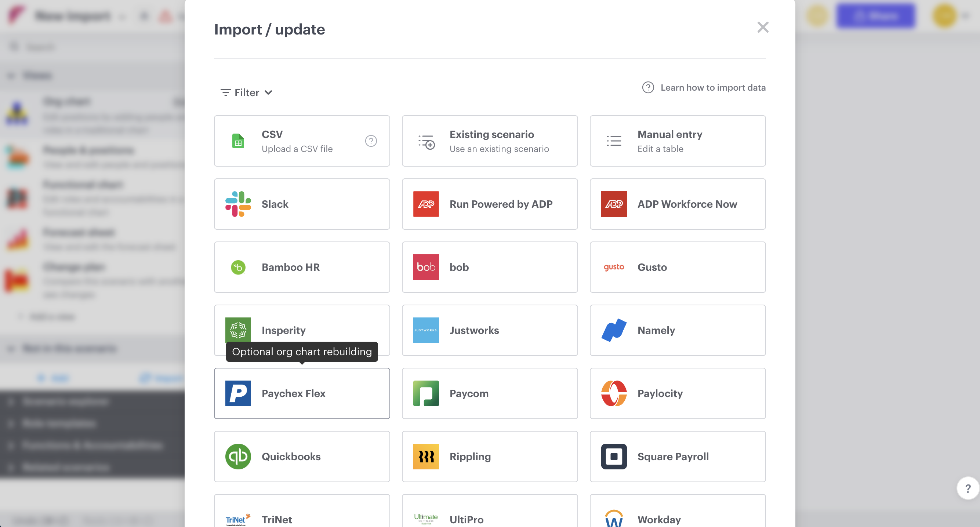This screenshot has height=527, width=980.
Task: Expand the Filter dropdown
Action: click(x=246, y=92)
